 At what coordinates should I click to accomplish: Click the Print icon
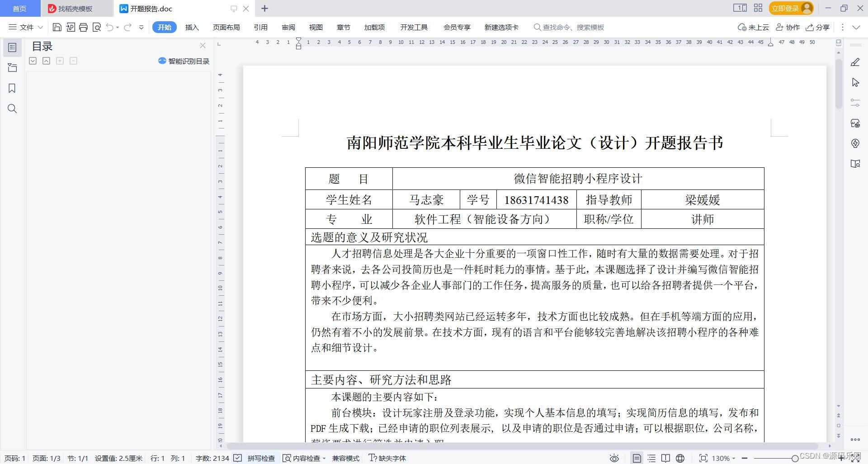(83, 27)
